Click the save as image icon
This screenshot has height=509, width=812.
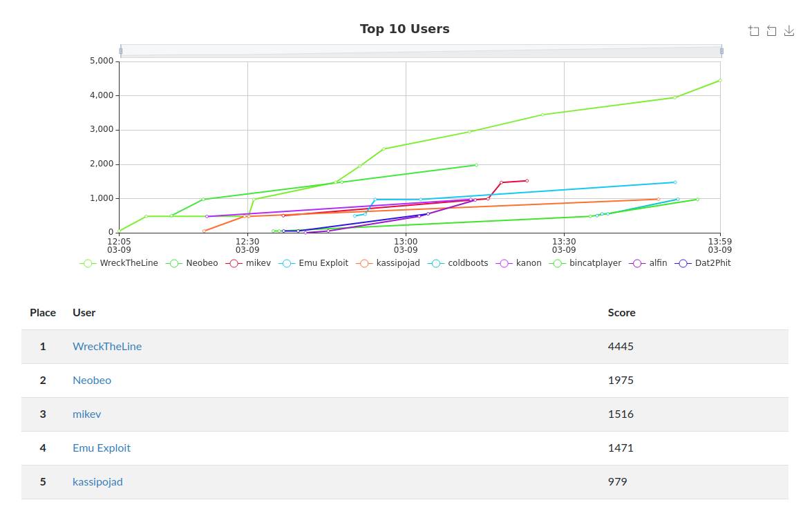pos(789,30)
